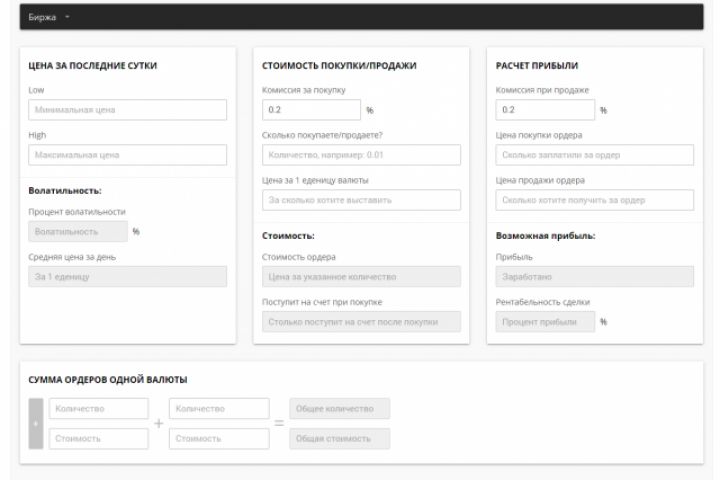The height and width of the screenshot is (480, 720).
Task: Select the Общая стоимость result field
Action: tap(340, 439)
